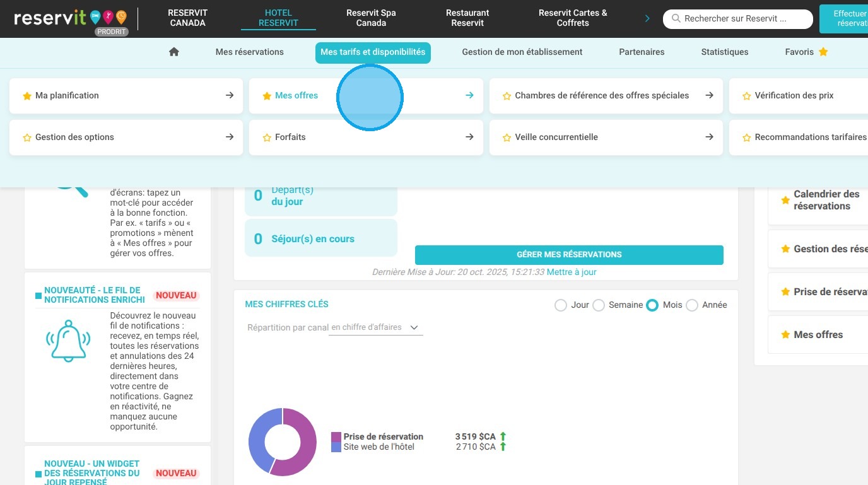Click purple Prise de réservation legend swatch

coord(336,437)
